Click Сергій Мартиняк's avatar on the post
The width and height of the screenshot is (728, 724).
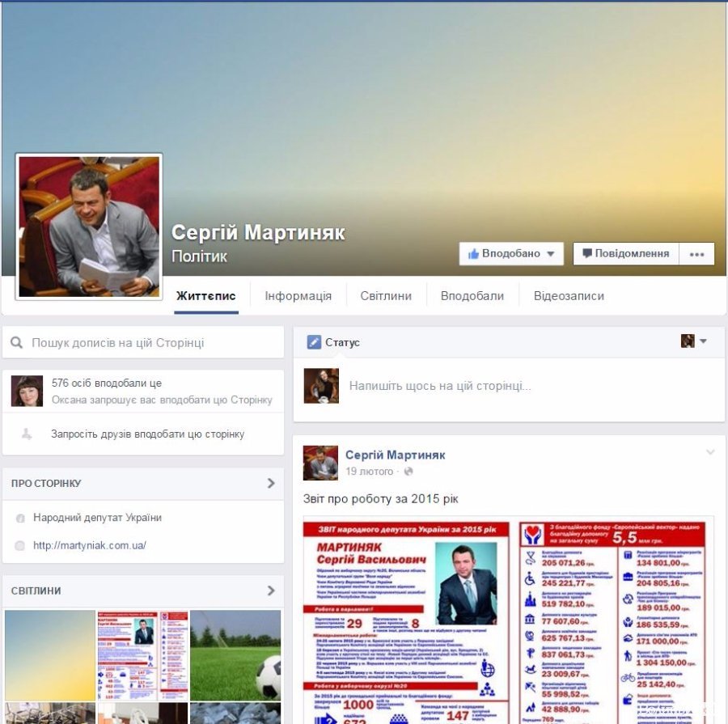(x=320, y=463)
